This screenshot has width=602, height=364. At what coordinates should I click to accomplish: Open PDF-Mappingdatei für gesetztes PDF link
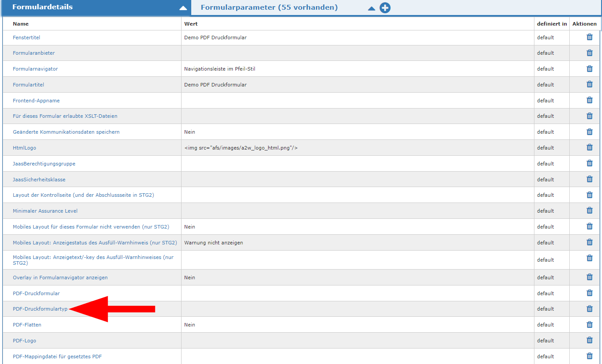57,356
